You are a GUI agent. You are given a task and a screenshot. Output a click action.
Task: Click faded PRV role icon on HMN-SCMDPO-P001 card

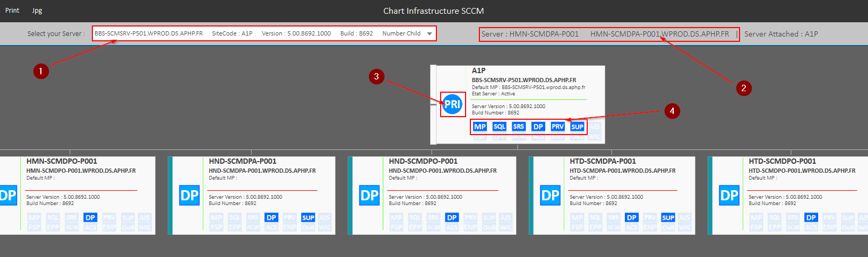(x=109, y=218)
